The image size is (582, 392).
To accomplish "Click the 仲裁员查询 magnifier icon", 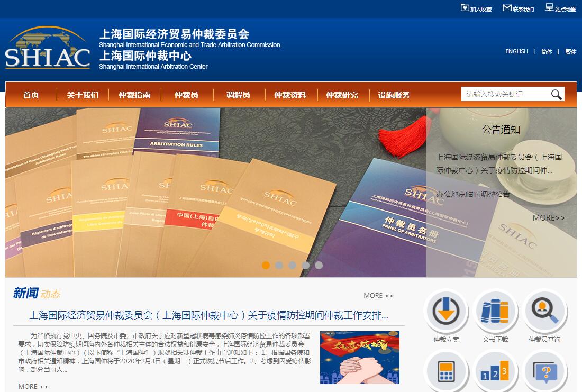I will (x=544, y=312).
